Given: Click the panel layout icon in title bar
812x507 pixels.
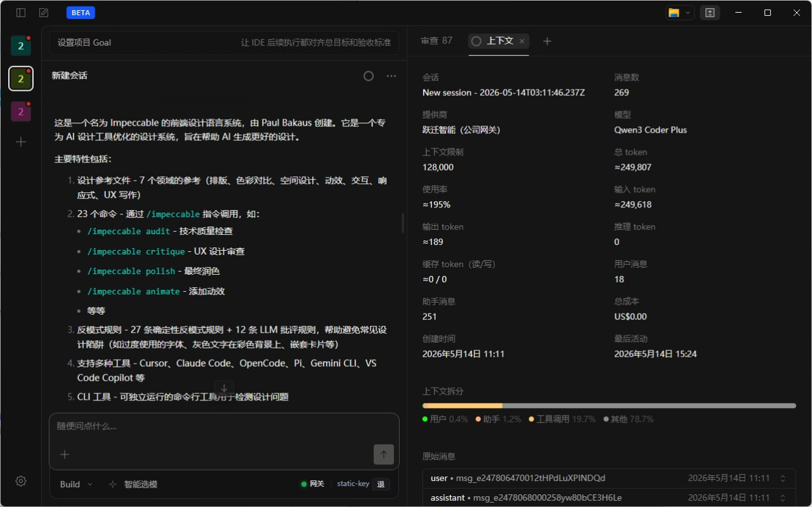Looking at the screenshot, I should click(x=710, y=13).
